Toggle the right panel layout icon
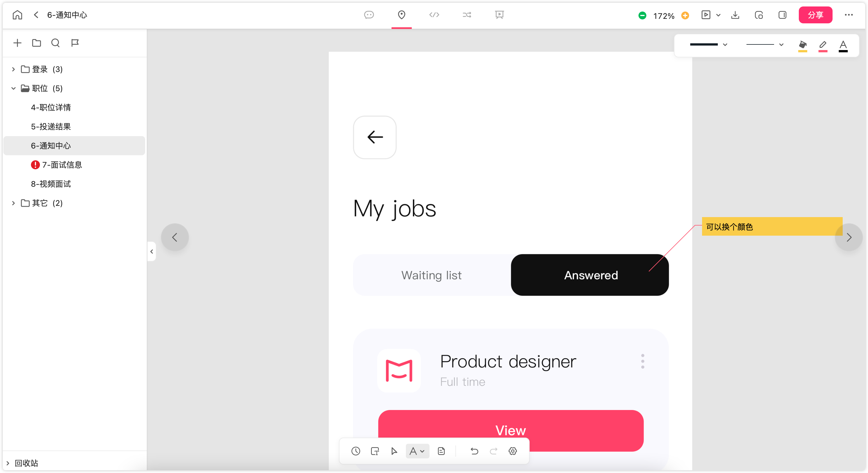868x473 pixels. pyautogui.click(x=782, y=15)
